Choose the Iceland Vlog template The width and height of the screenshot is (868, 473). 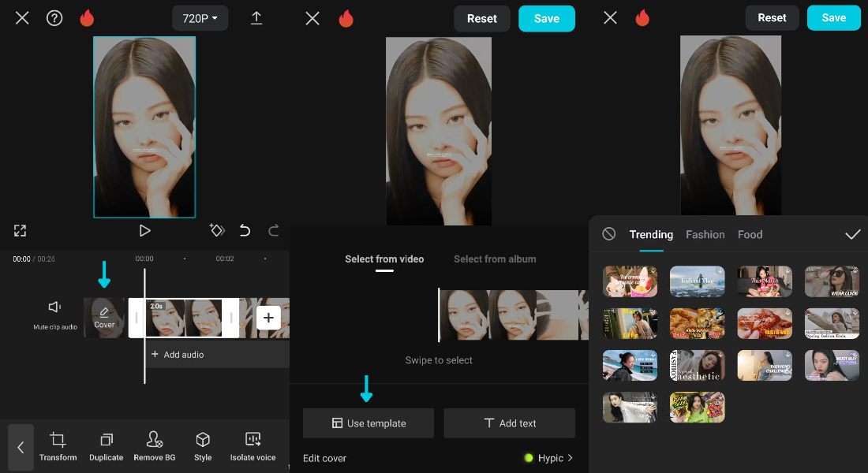[x=697, y=281]
